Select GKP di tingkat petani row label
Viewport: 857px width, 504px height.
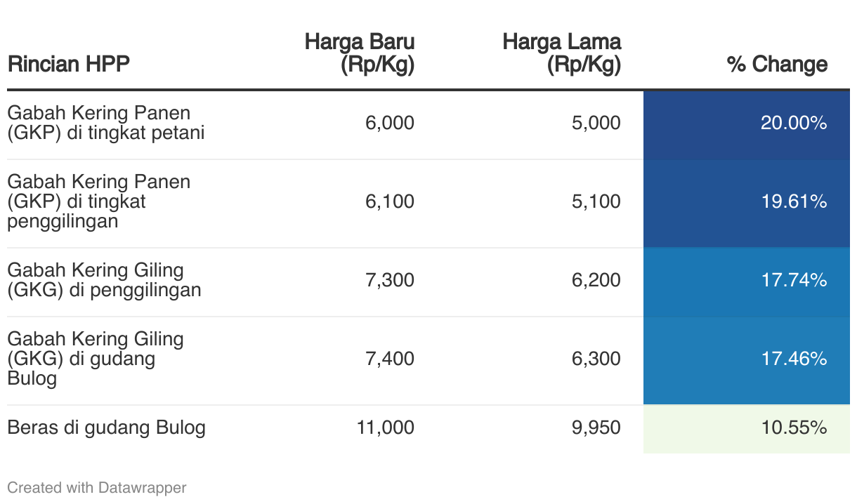point(106,123)
